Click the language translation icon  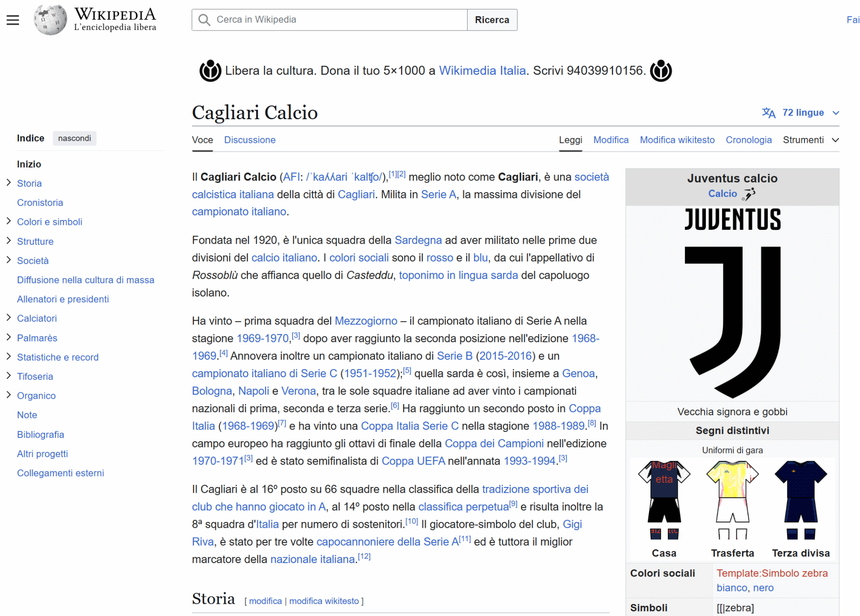click(768, 113)
